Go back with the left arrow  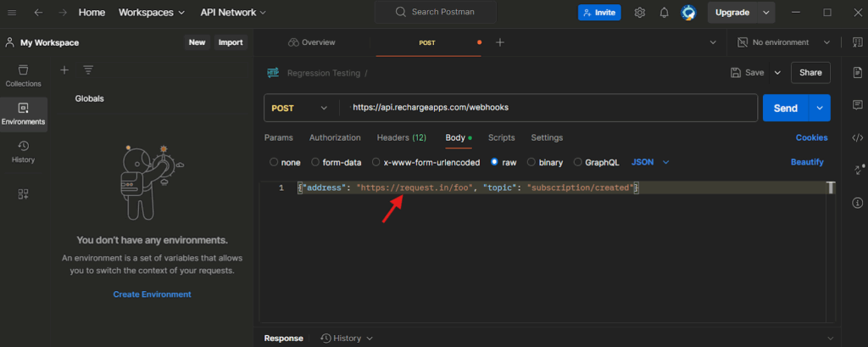point(38,12)
